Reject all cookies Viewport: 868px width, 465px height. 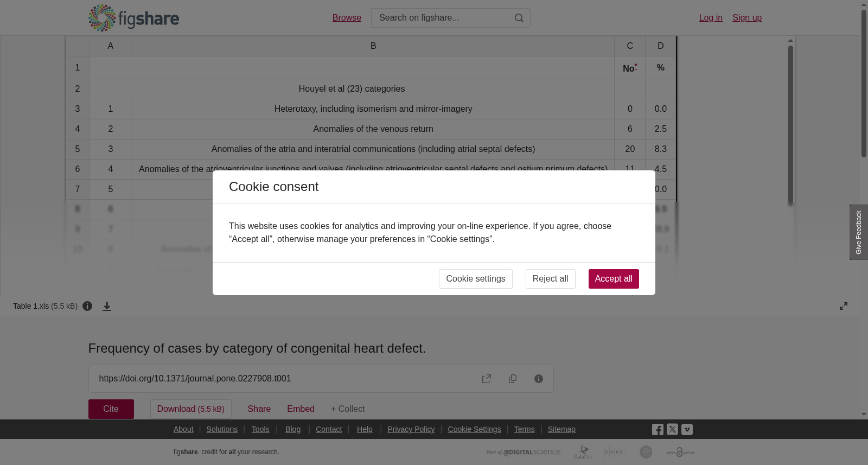point(550,279)
